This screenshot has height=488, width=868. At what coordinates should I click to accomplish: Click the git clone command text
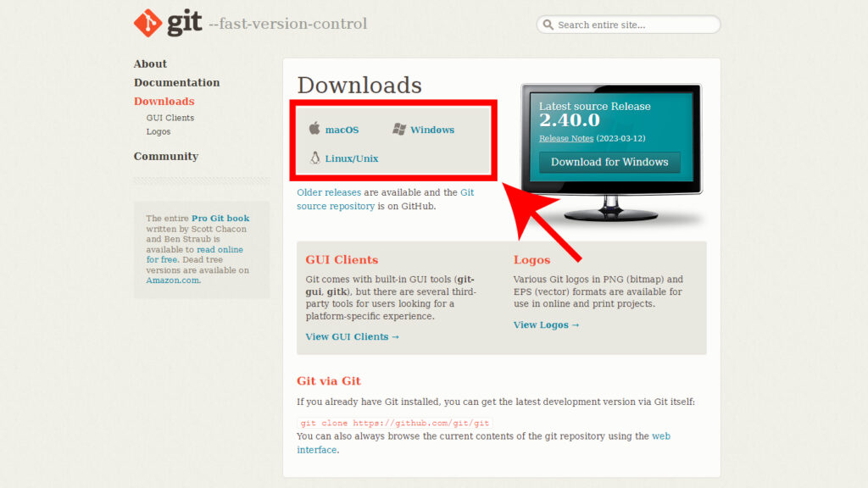point(395,423)
